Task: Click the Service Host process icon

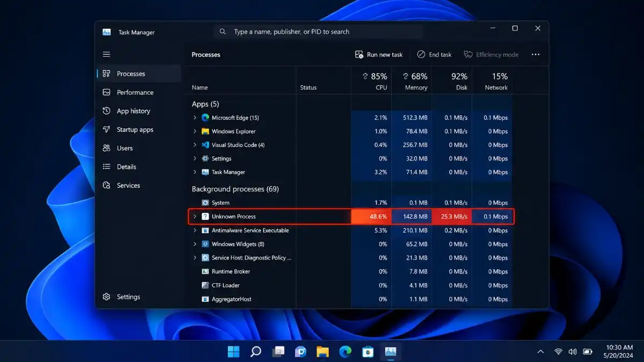Action: (x=205, y=258)
